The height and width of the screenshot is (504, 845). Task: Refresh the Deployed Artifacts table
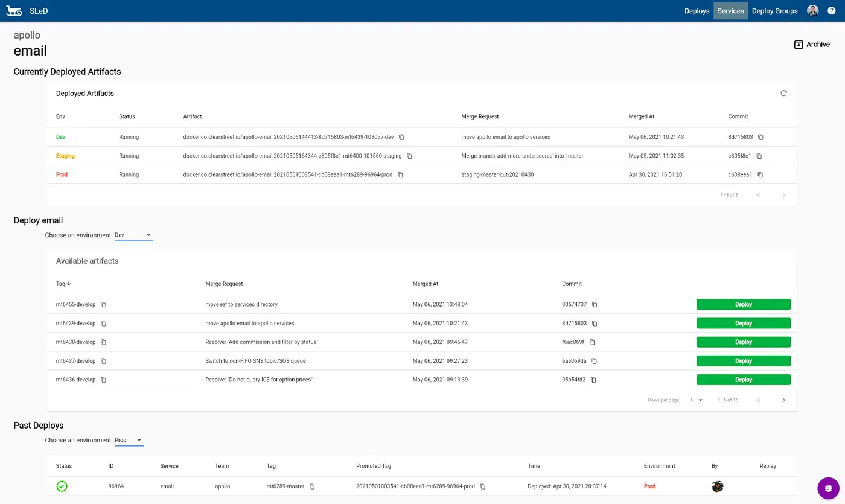click(x=783, y=93)
